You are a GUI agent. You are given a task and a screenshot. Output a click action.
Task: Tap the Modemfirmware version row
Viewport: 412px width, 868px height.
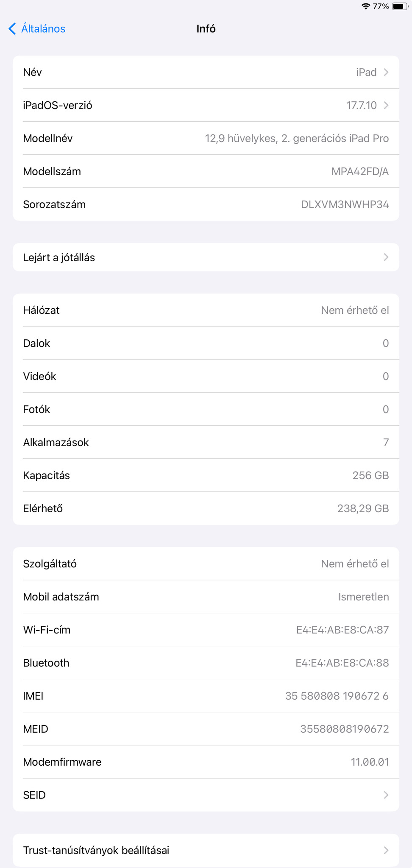[206, 762]
